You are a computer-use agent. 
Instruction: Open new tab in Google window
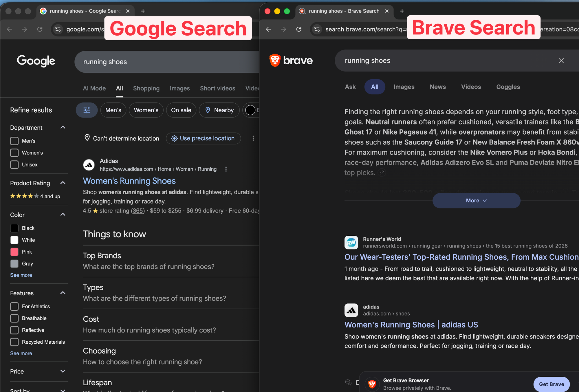click(143, 11)
